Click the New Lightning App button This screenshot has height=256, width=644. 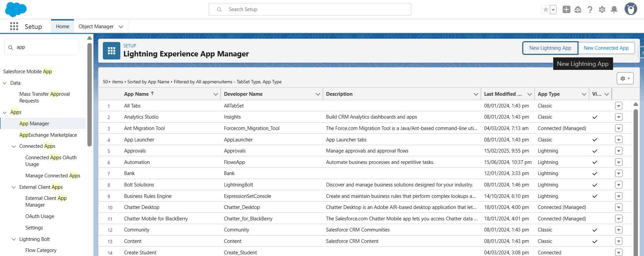(x=550, y=48)
